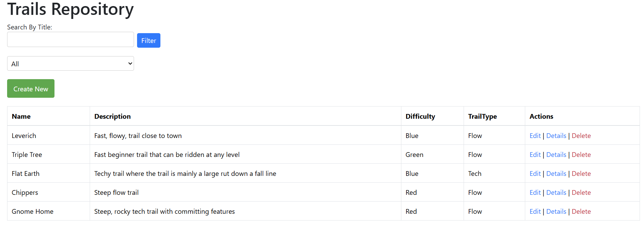This screenshot has width=644, height=231.
Task: Show Details for Flat Earth
Action: [556, 174]
